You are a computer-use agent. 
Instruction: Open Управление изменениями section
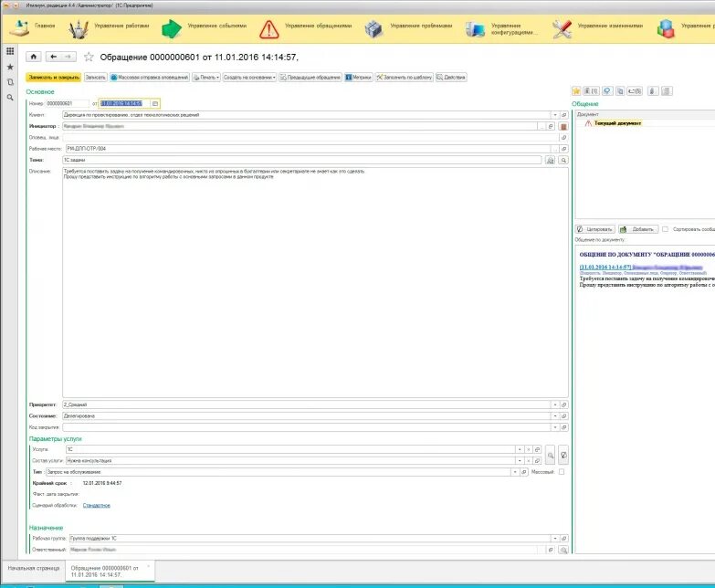(598, 28)
